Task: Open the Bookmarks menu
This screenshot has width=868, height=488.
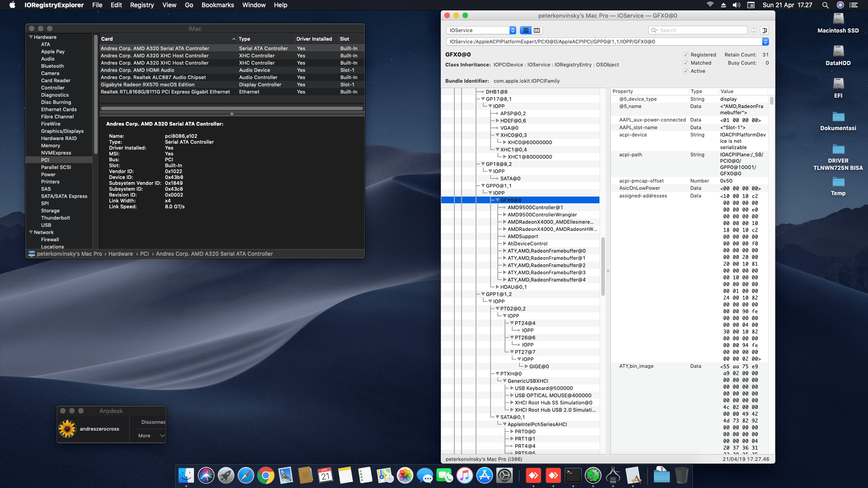Action: click(217, 5)
